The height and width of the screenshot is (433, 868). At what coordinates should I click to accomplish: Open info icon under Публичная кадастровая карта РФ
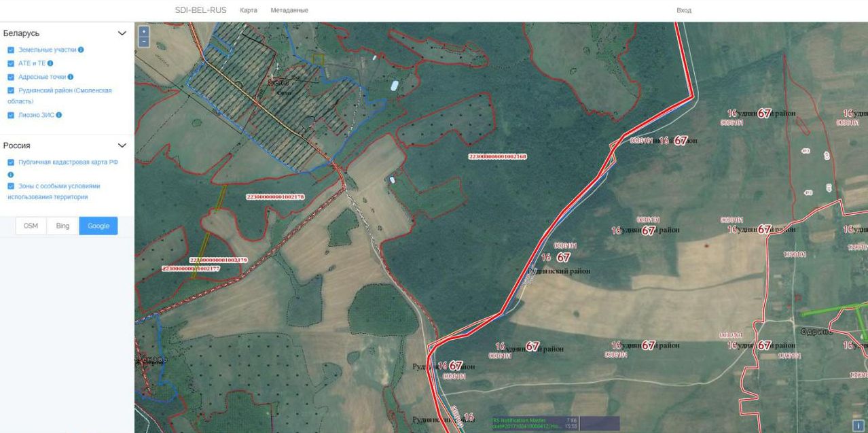coord(11,175)
